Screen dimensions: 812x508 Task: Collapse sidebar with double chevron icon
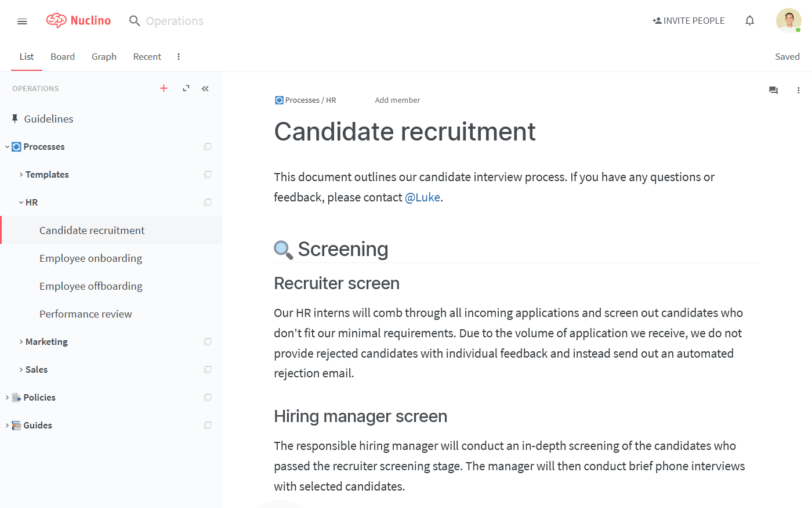[x=205, y=88]
